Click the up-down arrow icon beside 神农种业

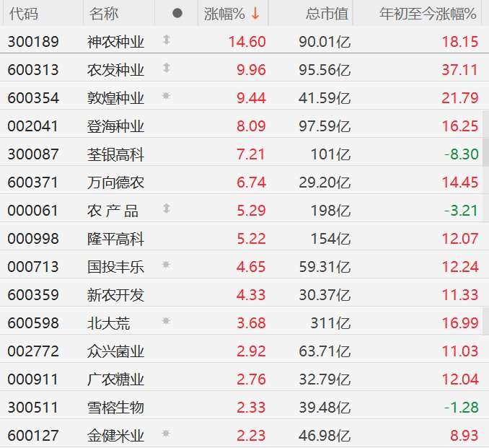pos(167,40)
